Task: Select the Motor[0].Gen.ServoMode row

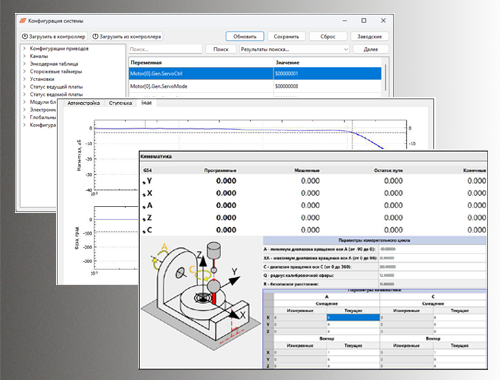Action: (x=255, y=86)
